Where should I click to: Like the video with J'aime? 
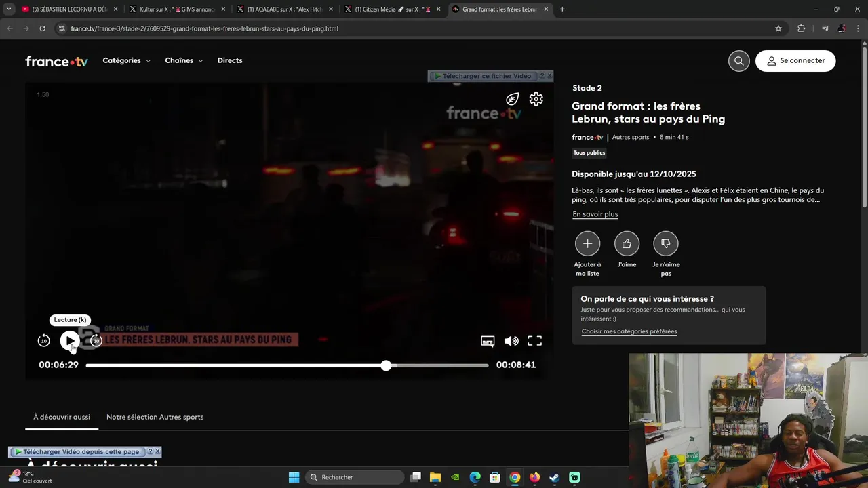[x=627, y=243]
